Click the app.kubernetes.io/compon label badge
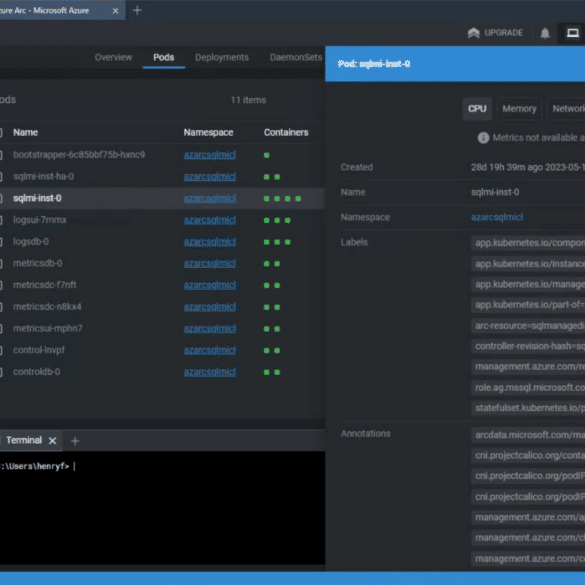This screenshot has height=585, width=585. tap(528, 243)
